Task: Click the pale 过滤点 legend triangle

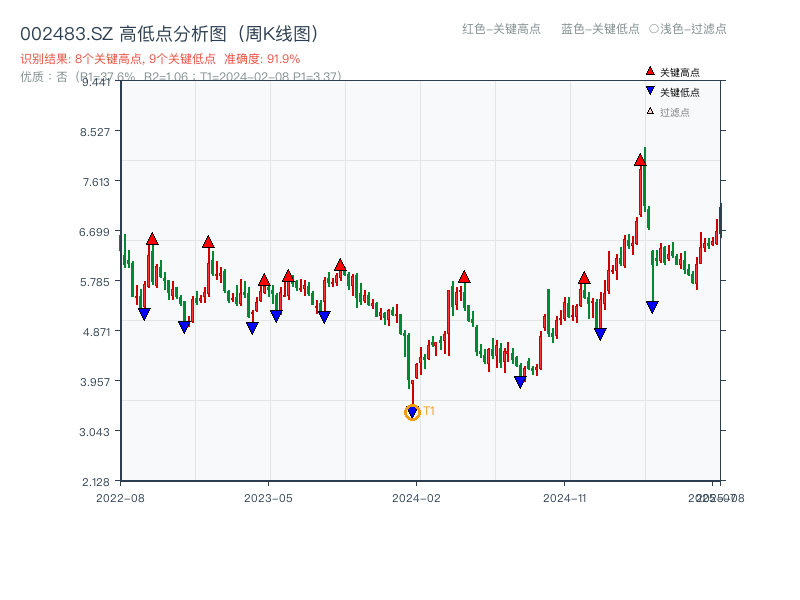Action: click(650, 111)
